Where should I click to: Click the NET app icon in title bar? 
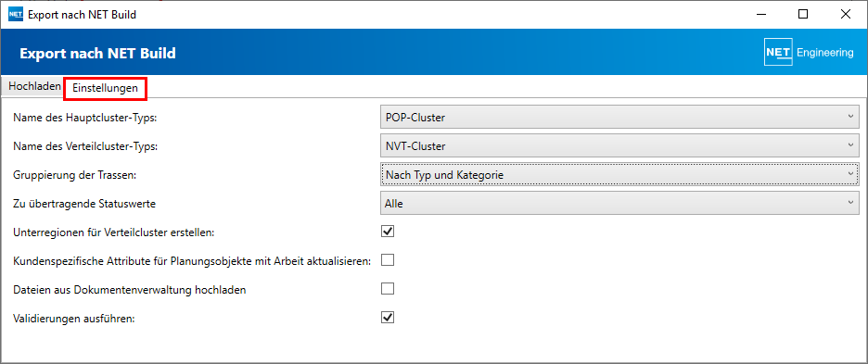click(16, 15)
